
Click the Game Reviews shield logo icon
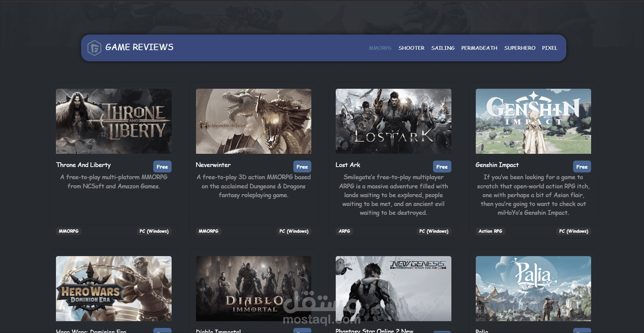(x=94, y=48)
